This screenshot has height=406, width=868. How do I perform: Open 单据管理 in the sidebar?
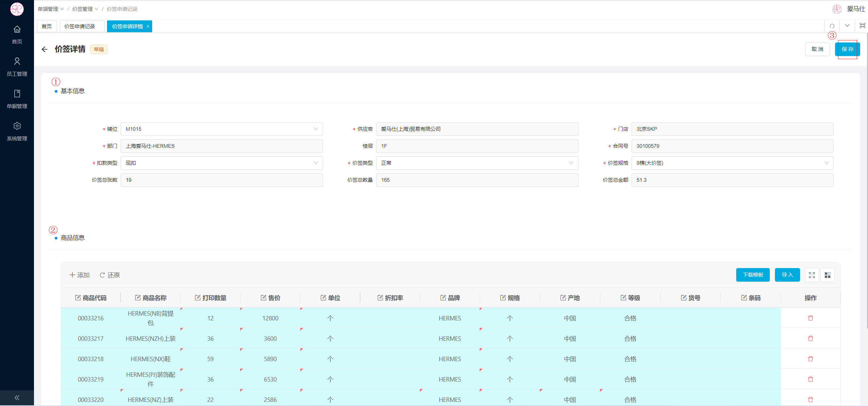pos(17,99)
